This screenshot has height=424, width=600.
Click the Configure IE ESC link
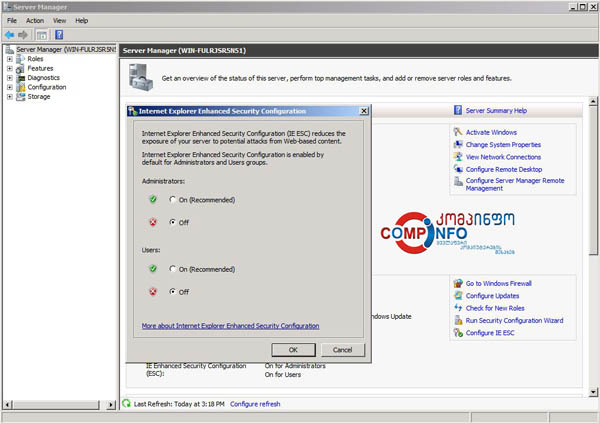coord(490,333)
